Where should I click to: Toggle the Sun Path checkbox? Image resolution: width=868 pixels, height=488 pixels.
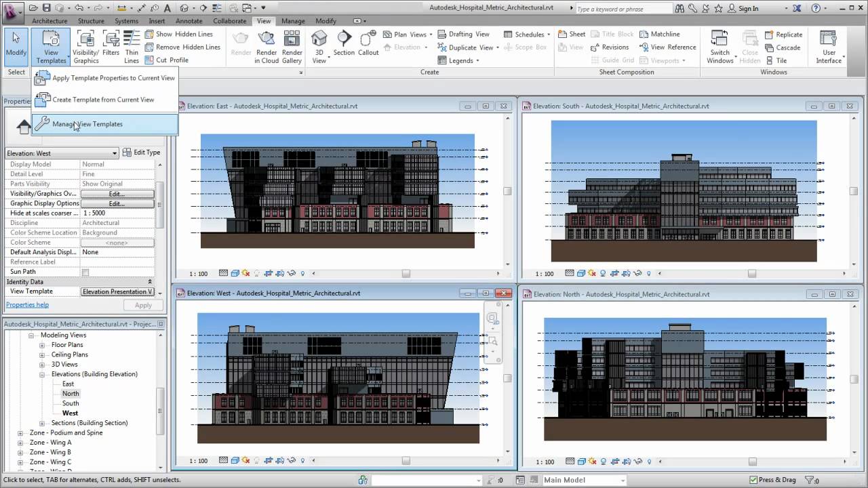[85, 272]
